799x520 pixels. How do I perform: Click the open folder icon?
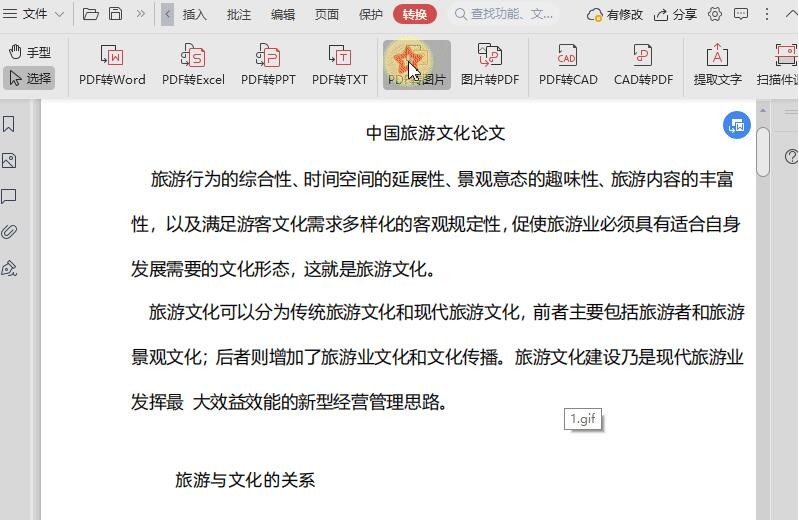[x=90, y=14]
